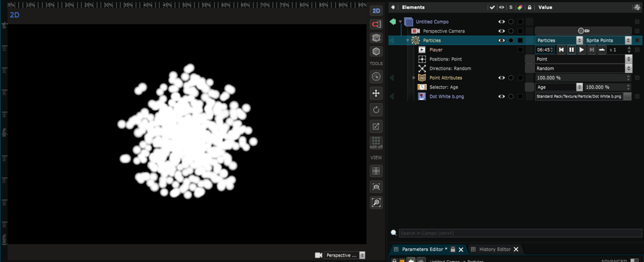The width and height of the screenshot is (644, 262).
Task: Click the Directions: Random arrows icon
Action: pyautogui.click(x=422, y=69)
